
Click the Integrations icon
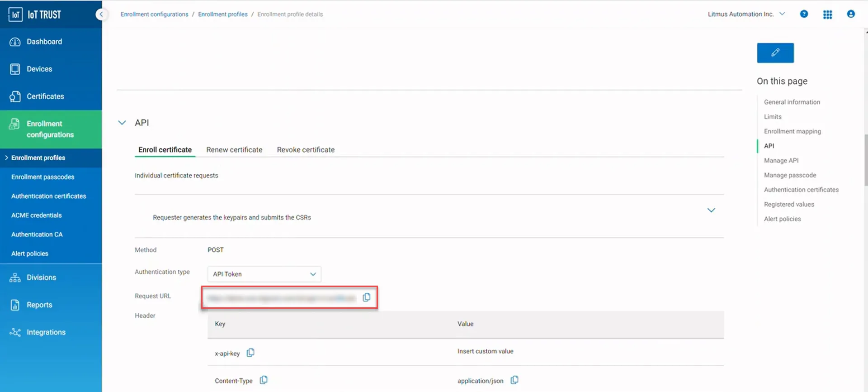tap(15, 332)
